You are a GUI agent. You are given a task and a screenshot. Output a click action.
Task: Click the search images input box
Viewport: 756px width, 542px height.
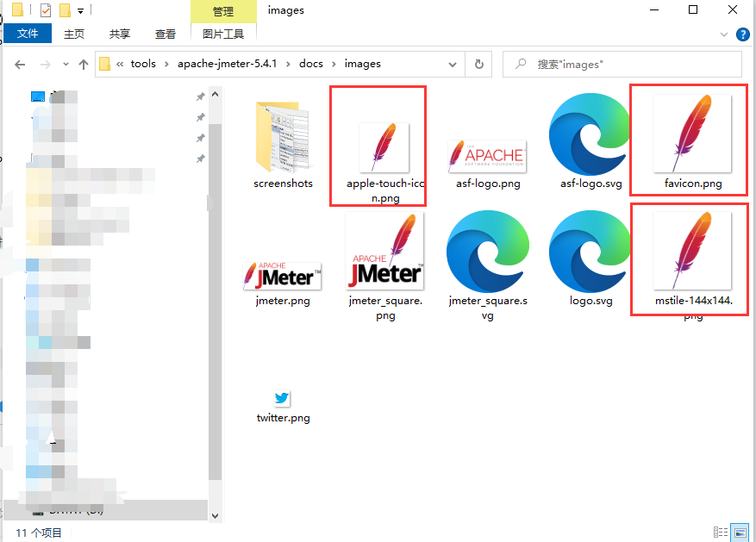coord(622,64)
